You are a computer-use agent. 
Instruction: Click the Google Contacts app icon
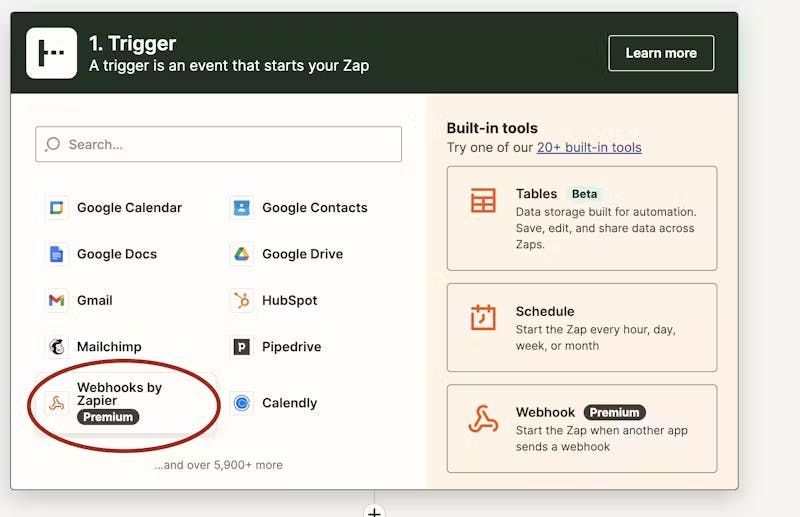[241, 208]
